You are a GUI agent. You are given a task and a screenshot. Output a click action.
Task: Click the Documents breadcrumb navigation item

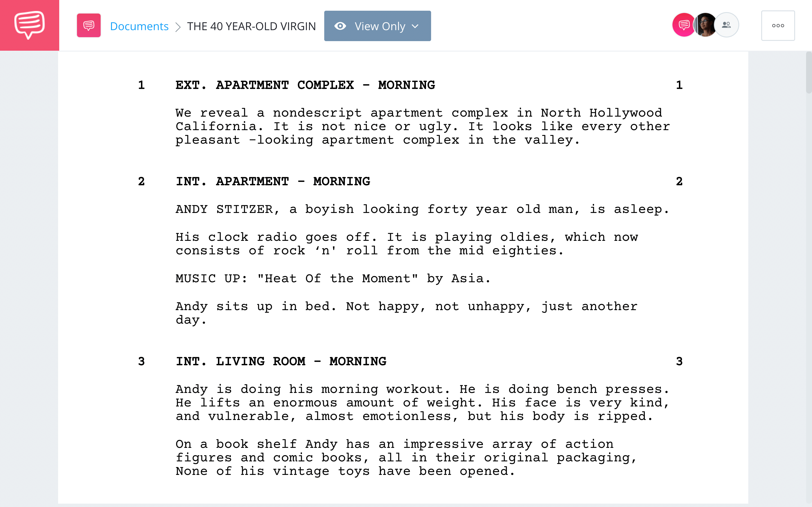(139, 26)
